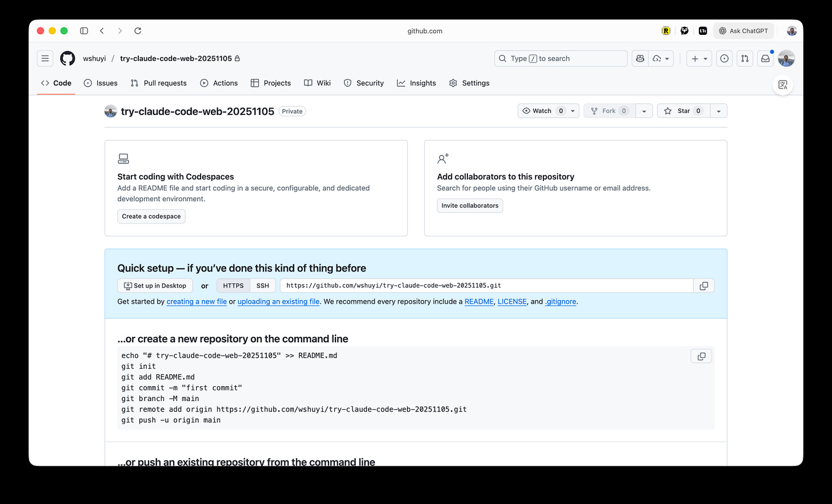
Task: Expand the dropdown caret next to Fork
Action: click(x=644, y=111)
